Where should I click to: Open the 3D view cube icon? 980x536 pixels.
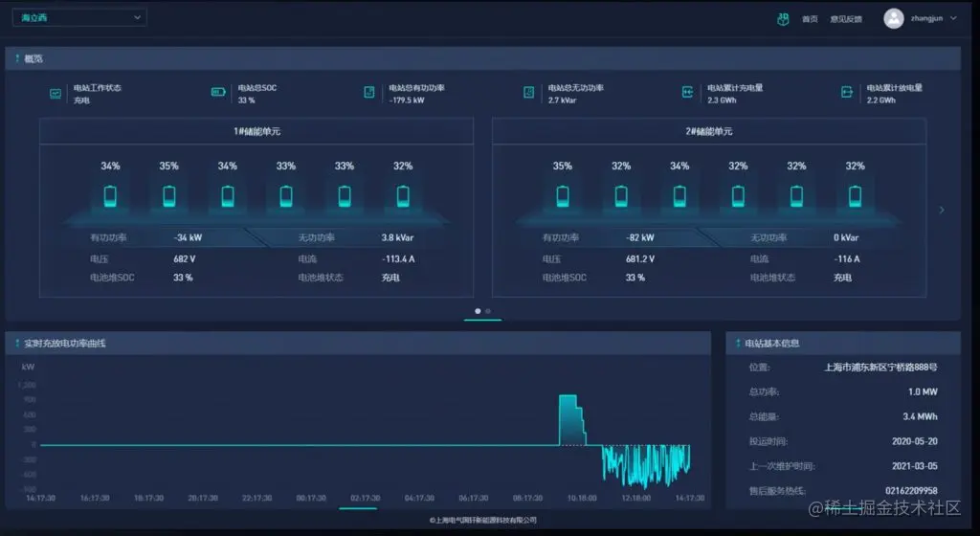(783, 19)
